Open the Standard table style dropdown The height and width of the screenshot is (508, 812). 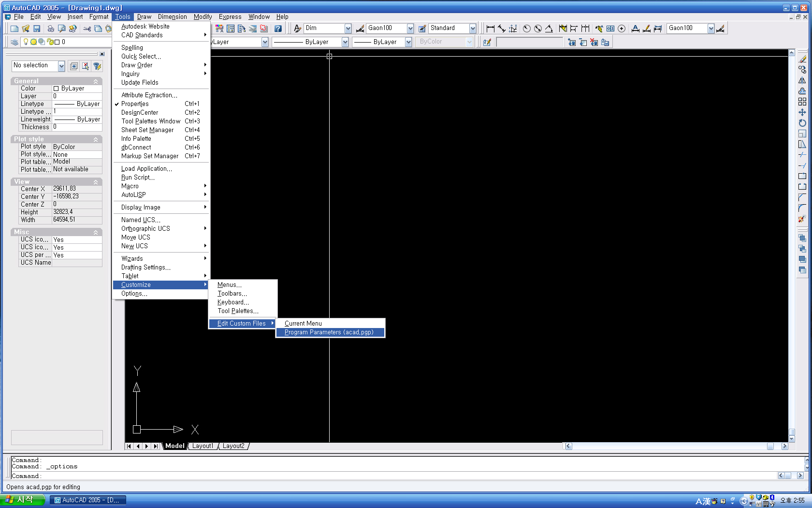coord(472,29)
